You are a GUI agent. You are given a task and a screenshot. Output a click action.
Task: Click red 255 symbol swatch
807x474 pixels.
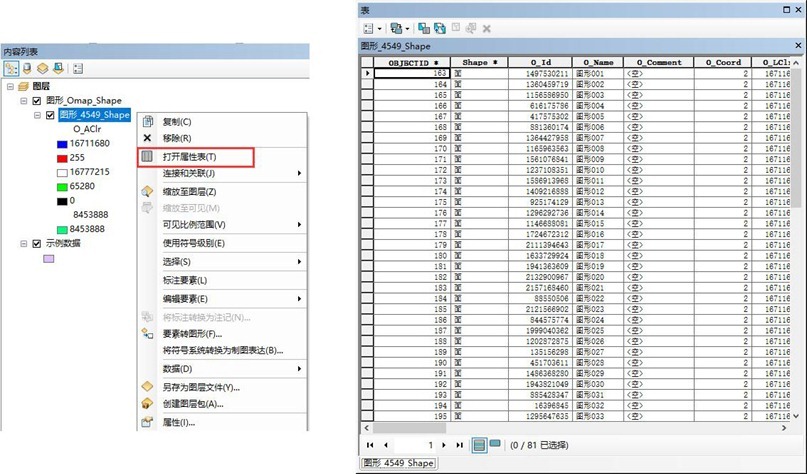[60, 157]
